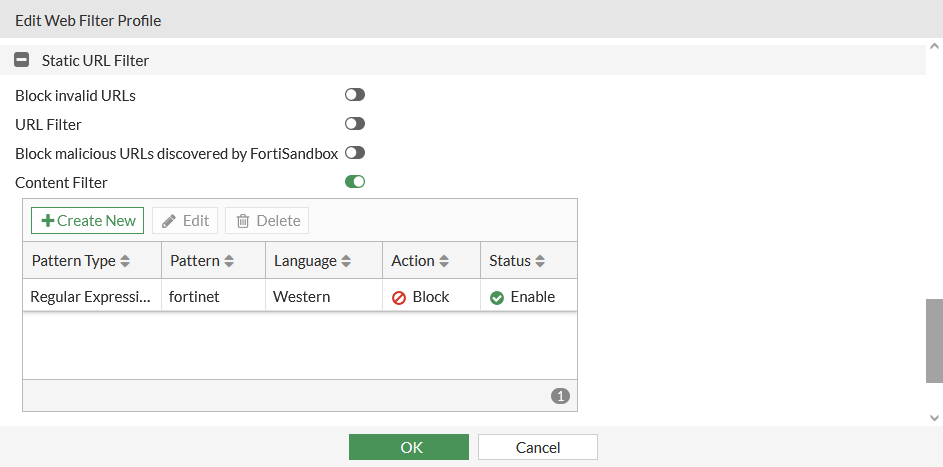
Task: Click the vertical scrollbar thumb
Action: click(934, 340)
